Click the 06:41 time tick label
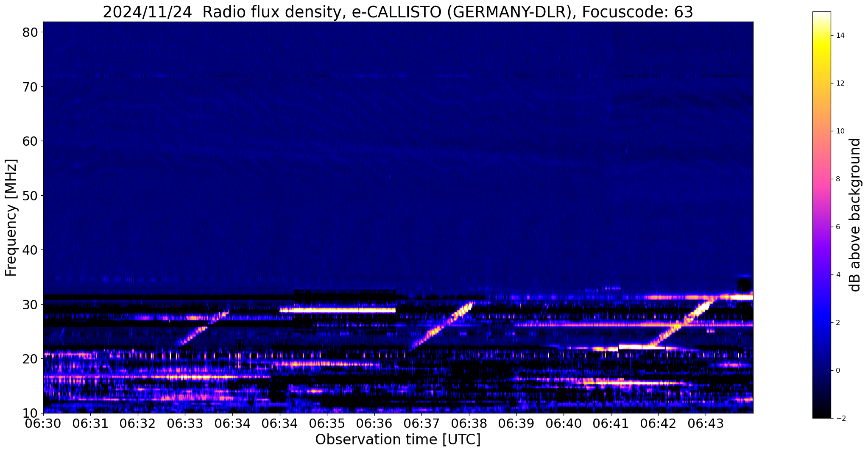Screen dimensions: 868x452 click(611, 423)
